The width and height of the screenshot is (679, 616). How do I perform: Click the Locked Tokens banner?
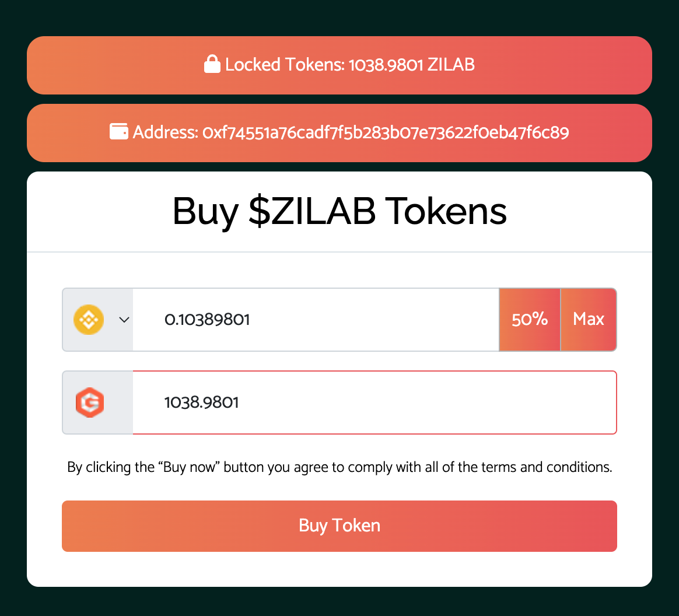pos(339,65)
